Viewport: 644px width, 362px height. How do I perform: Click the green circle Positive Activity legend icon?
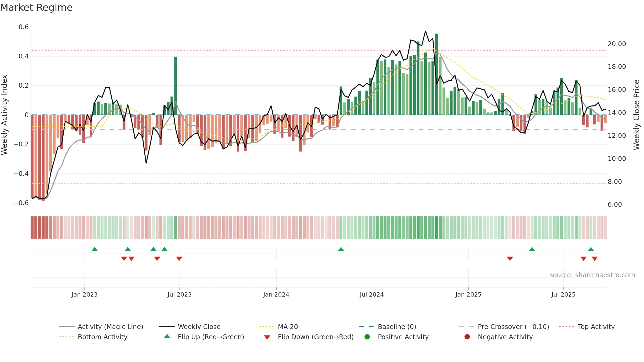[367, 337]
